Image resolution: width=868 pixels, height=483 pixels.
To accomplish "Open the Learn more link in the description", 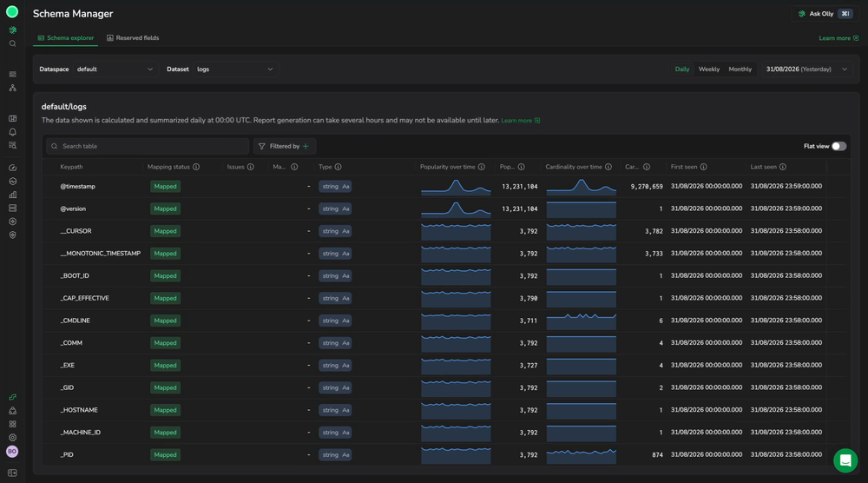I will (520, 120).
